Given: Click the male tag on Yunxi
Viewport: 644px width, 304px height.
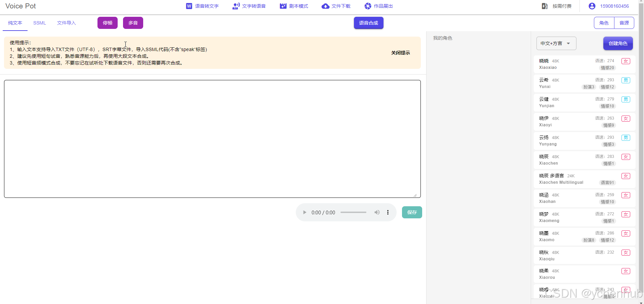Looking at the screenshot, I should tap(626, 80).
